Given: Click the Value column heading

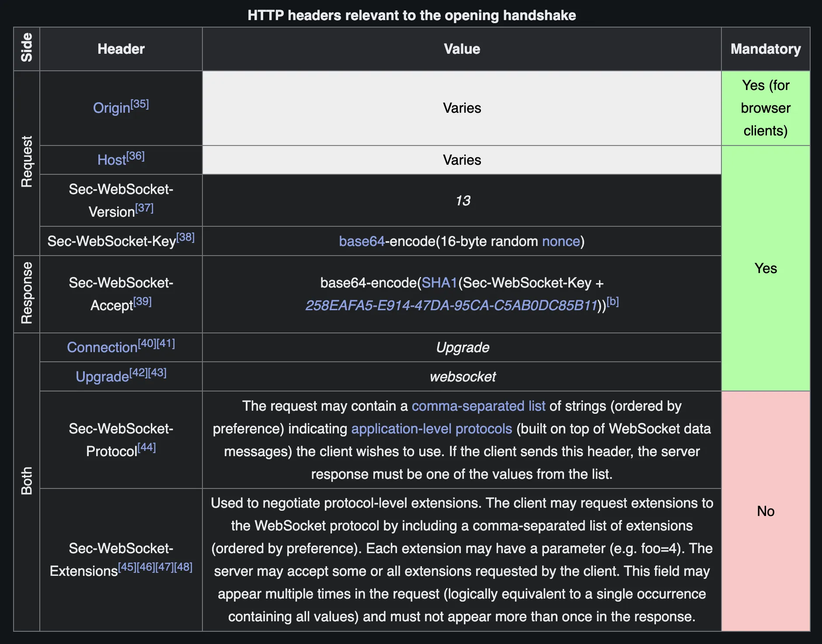Looking at the screenshot, I should [462, 49].
